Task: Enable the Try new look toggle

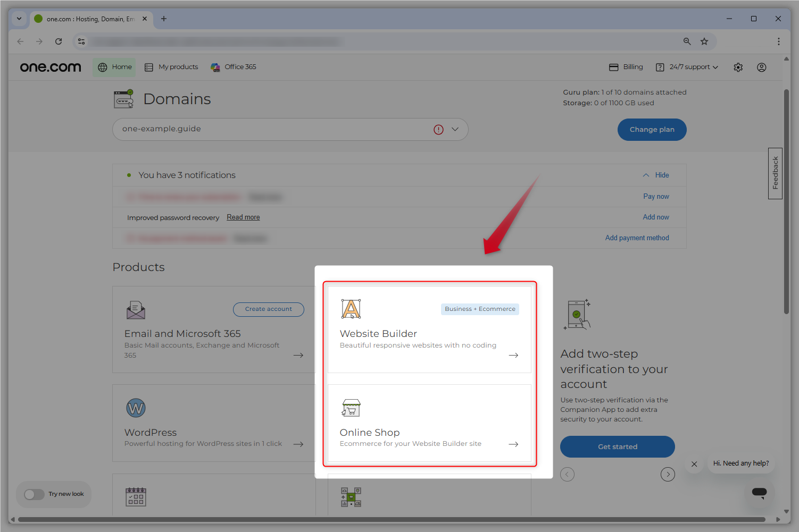Action: [34, 494]
